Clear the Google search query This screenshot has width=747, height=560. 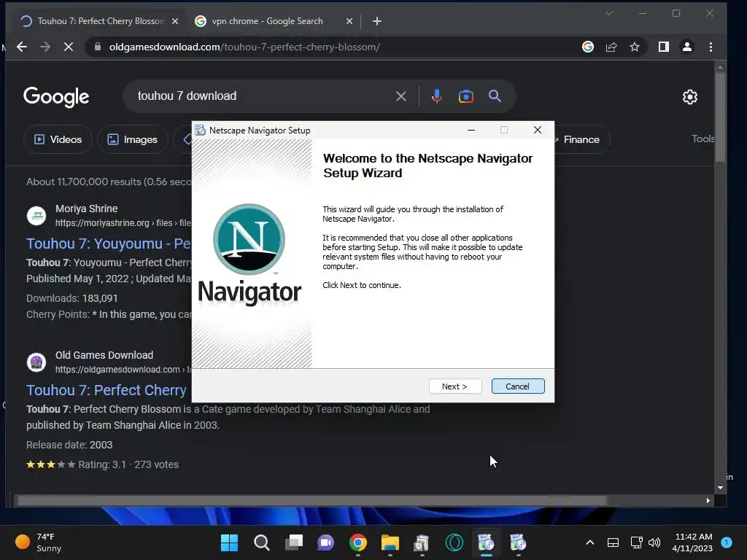401,96
